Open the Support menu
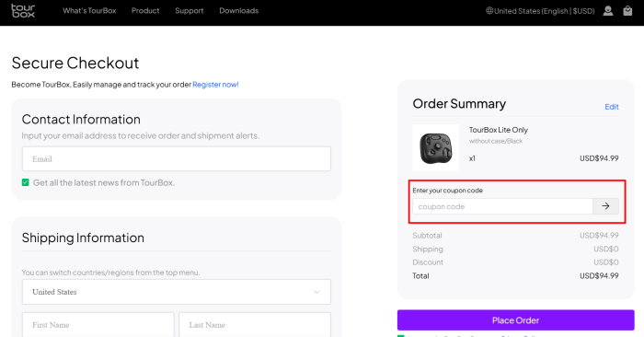Screen dimensions: 644x337 point(190,11)
